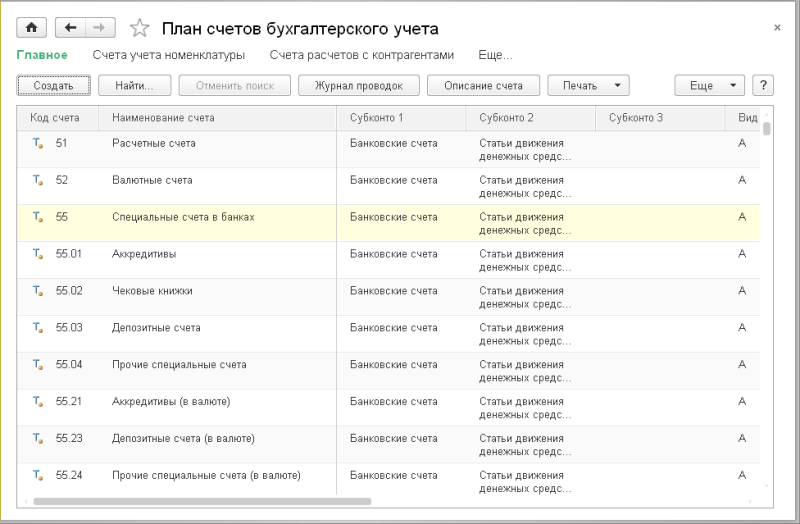Expand the Еще... navigation link

pyautogui.click(x=495, y=55)
